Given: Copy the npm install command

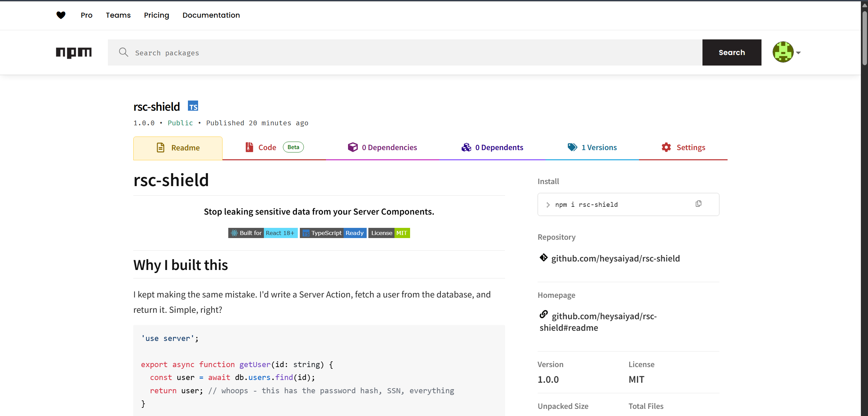Looking at the screenshot, I should pos(698,204).
